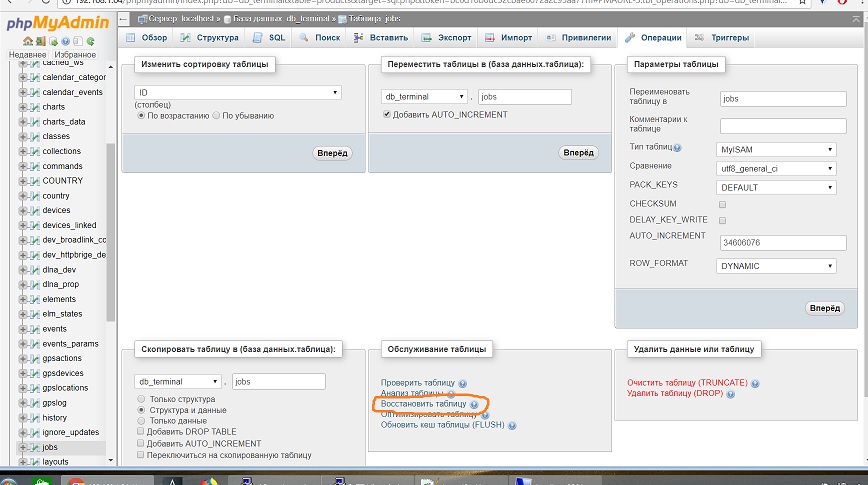Image resolution: width=868 pixels, height=485 pixels.
Task: Click table icon next to elements
Action: point(35,300)
